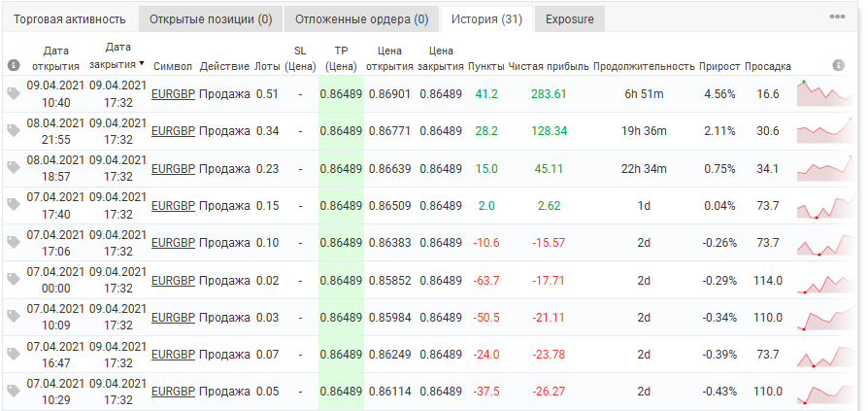The height and width of the screenshot is (411, 868).
Task: Open the Отложенные ордера (0) tab
Action: coord(361,19)
